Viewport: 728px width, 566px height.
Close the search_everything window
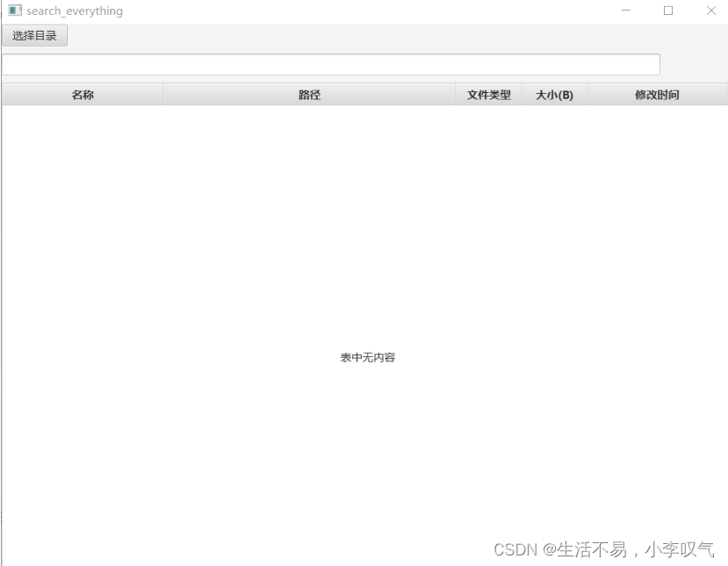click(710, 11)
